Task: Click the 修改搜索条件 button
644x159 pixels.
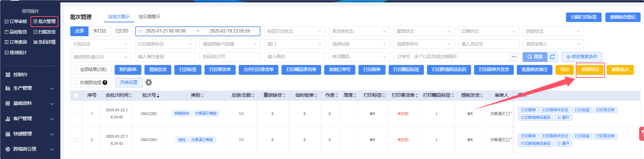Action: 582,57
